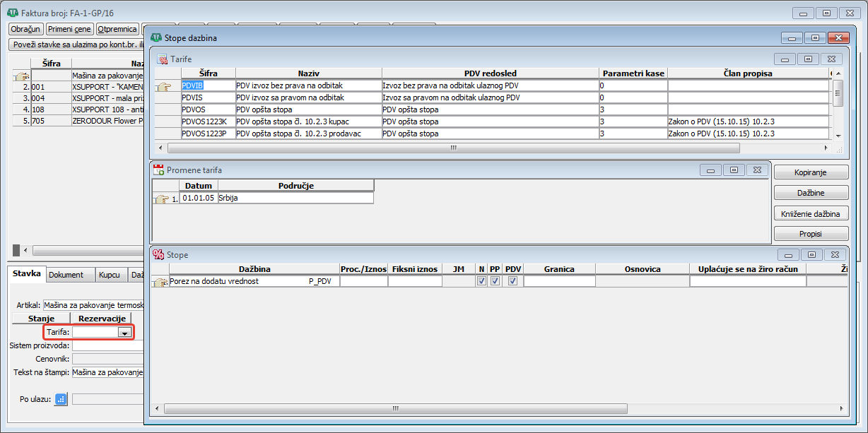Click the Kopiranje button
The width and height of the screenshot is (868, 433).
click(x=811, y=173)
